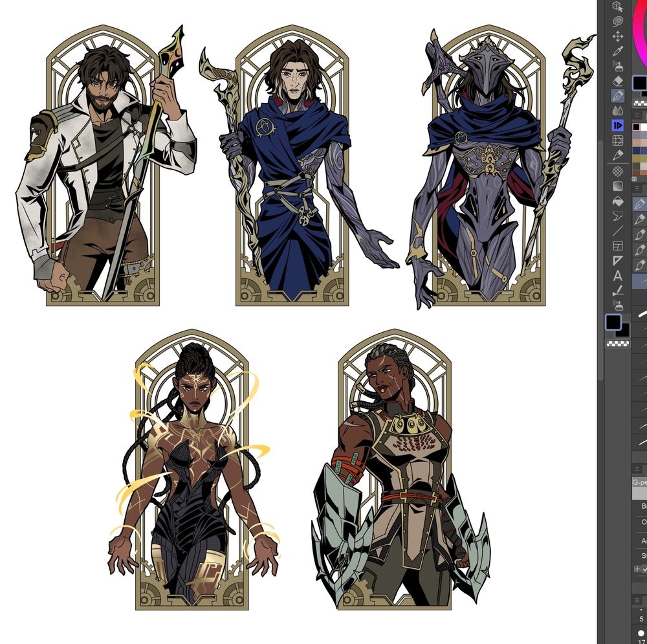Click the highlighted pen sub tool icon
647x644 pixels.
tap(640, 204)
